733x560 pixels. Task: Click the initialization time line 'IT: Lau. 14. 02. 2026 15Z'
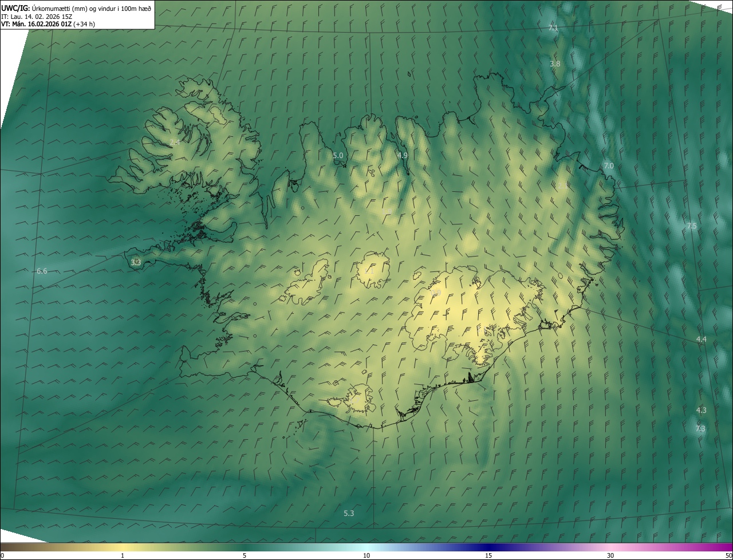pyautogui.click(x=38, y=17)
